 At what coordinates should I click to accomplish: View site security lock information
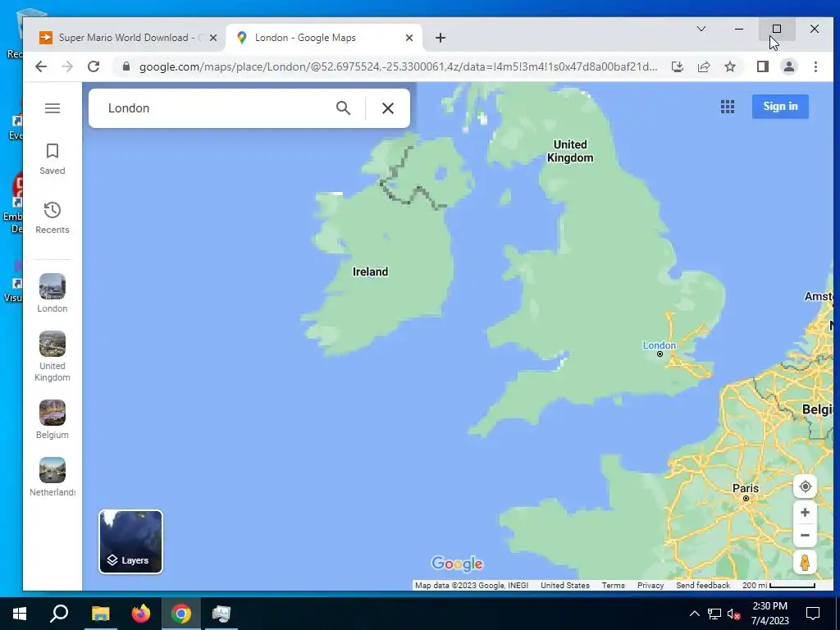[126, 66]
